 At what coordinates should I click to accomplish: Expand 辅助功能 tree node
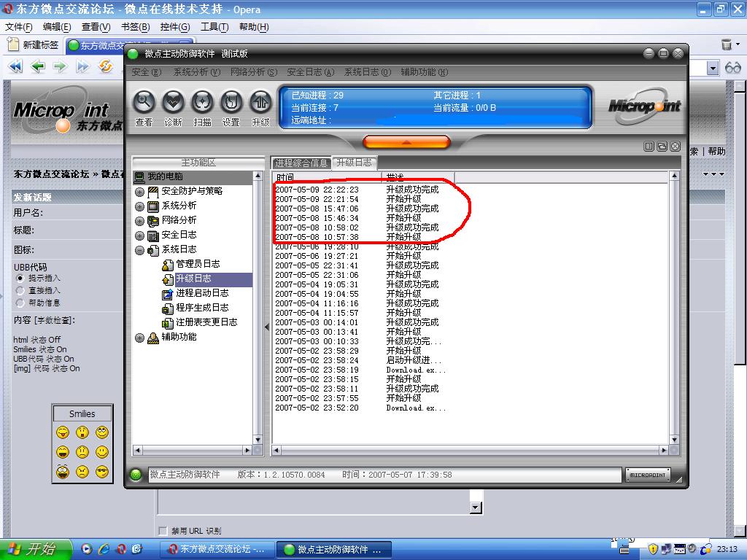[139, 338]
